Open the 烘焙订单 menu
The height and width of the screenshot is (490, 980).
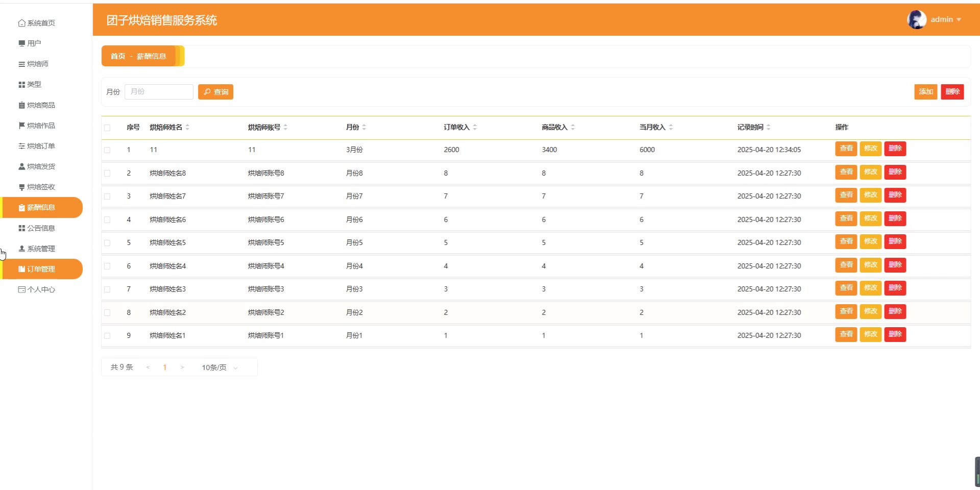coord(41,146)
